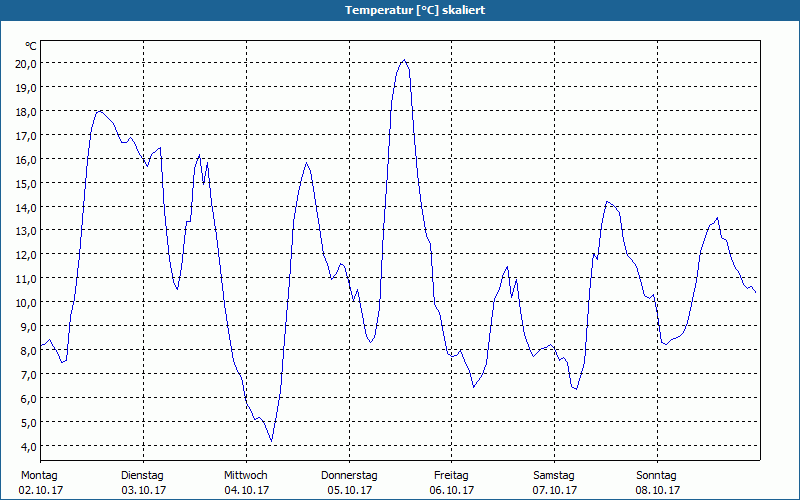Screen dimensions: 800x500
Task: Select the 5,0 y-axis value
Action: pyautogui.click(x=28, y=423)
